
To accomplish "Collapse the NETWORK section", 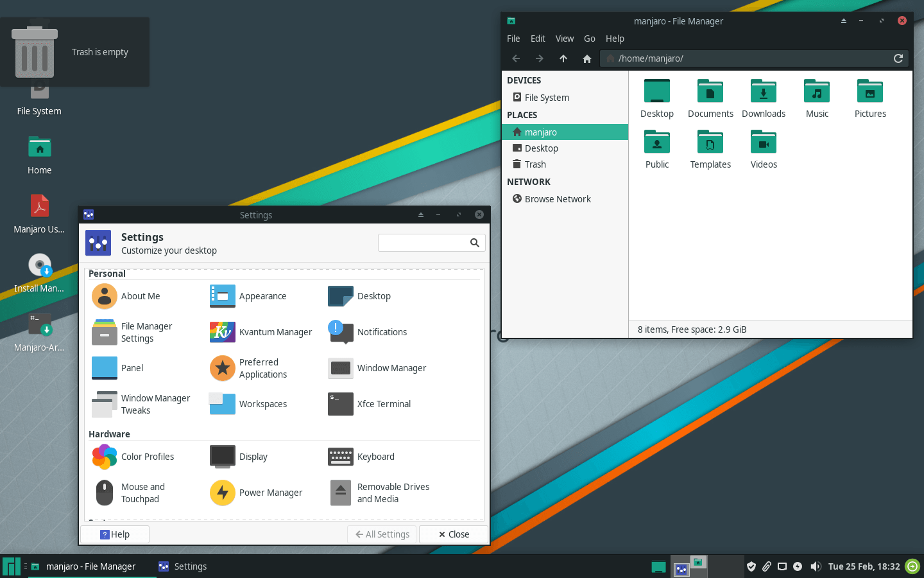I will pos(529,182).
